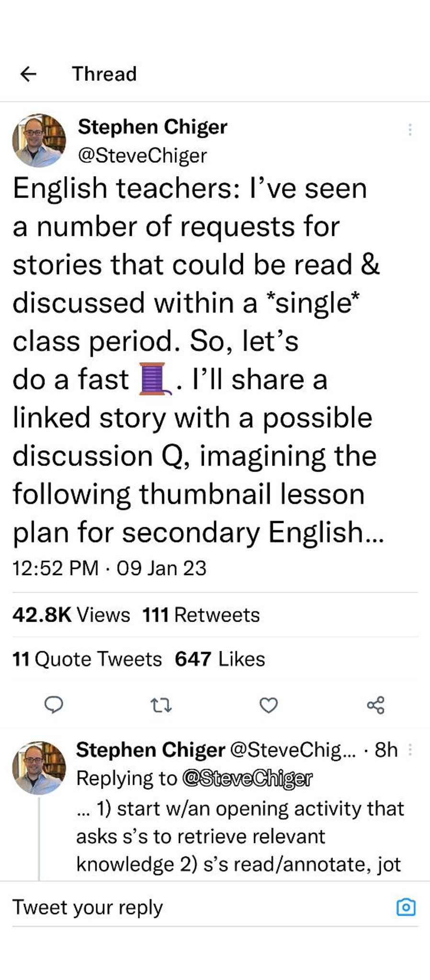Go back using the arrow icon
Viewport: 430px width, 980px height.
(28, 74)
